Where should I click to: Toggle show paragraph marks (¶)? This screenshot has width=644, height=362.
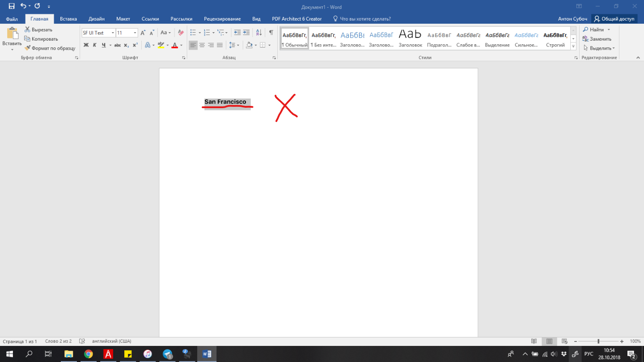pyautogui.click(x=271, y=33)
